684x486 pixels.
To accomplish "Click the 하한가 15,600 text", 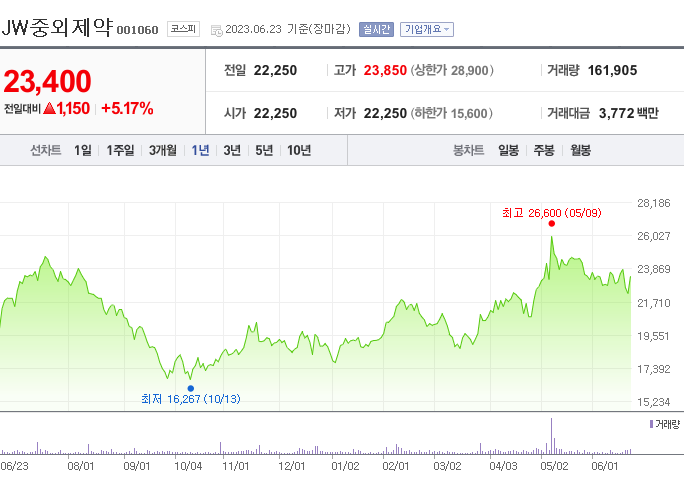I will pos(451,113).
